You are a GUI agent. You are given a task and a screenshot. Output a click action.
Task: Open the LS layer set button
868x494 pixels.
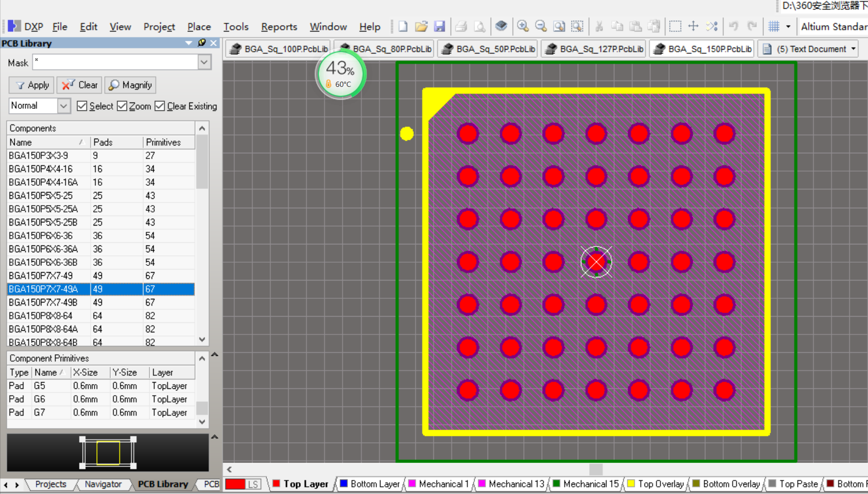(253, 484)
